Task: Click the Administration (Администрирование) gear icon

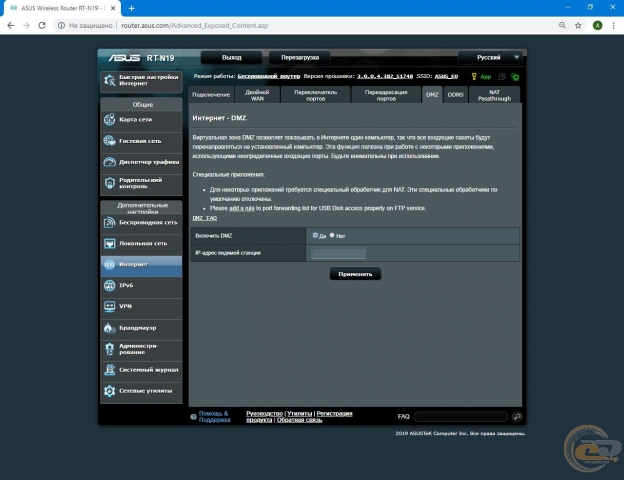Action: (x=109, y=349)
